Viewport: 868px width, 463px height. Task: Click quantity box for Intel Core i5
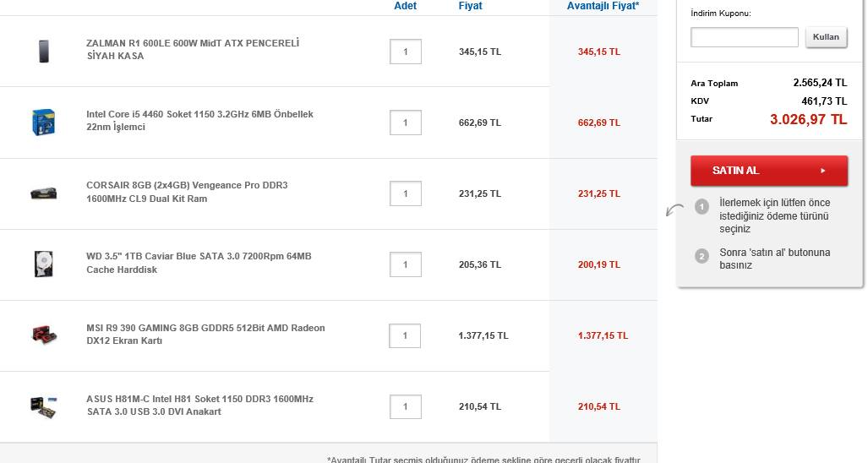(406, 123)
